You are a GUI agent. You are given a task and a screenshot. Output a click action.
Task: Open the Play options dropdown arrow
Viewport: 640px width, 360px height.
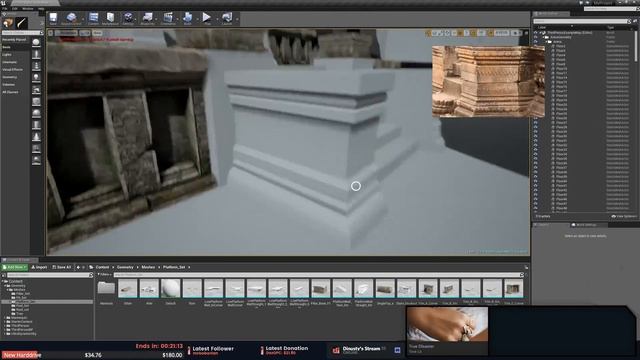pyautogui.click(x=216, y=19)
